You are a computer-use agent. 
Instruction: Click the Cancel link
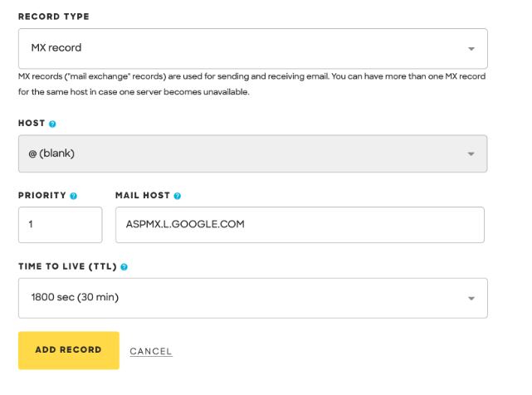pos(151,351)
